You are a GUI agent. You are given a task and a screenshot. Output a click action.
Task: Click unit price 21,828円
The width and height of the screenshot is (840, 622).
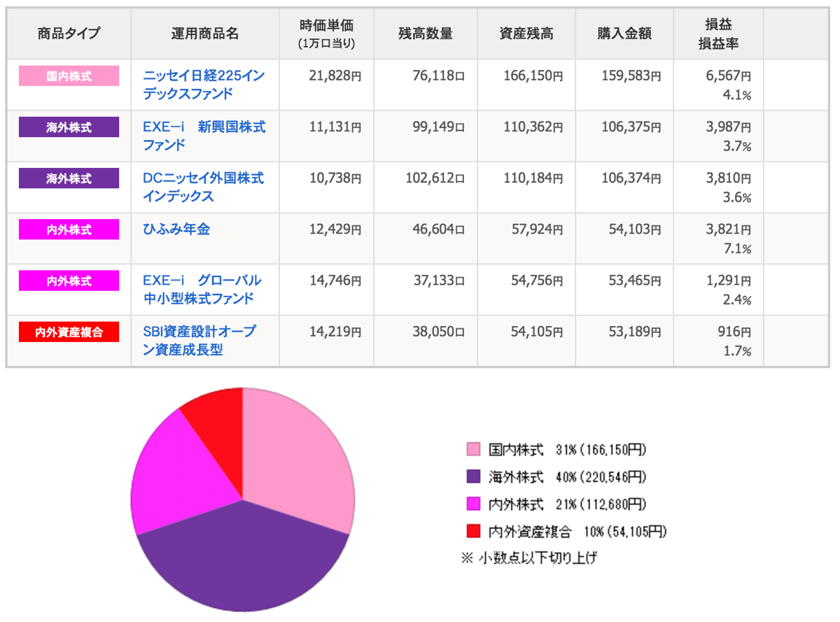[x=335, y=76]
